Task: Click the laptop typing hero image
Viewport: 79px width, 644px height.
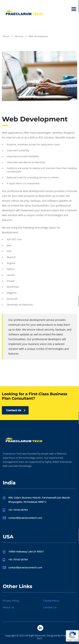Action: (39, 76)
